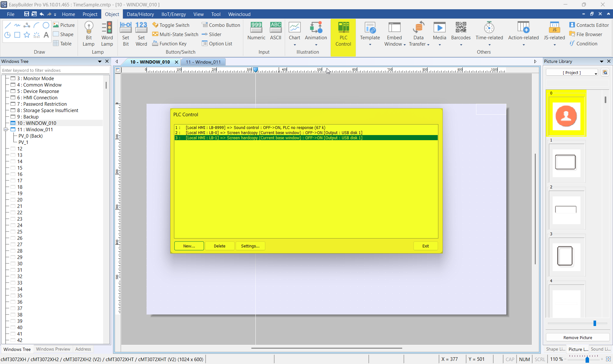Open the Contacts Editor
The image size is (613, 364).
coord(589,25)
